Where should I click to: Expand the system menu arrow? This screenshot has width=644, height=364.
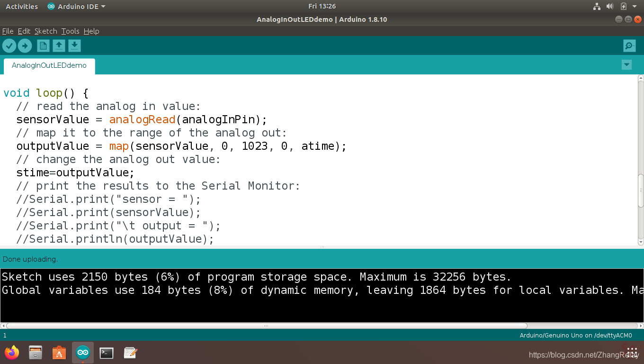pyautogui.click(x=635, y=6)
